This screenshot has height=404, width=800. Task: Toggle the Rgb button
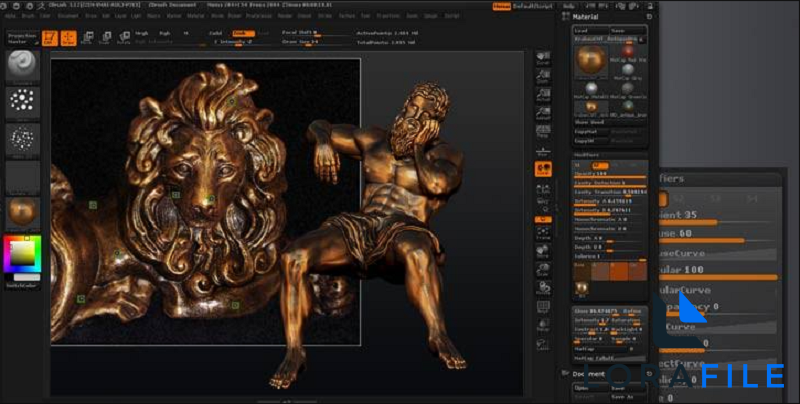pyautogui.click(x=164, y=33)
